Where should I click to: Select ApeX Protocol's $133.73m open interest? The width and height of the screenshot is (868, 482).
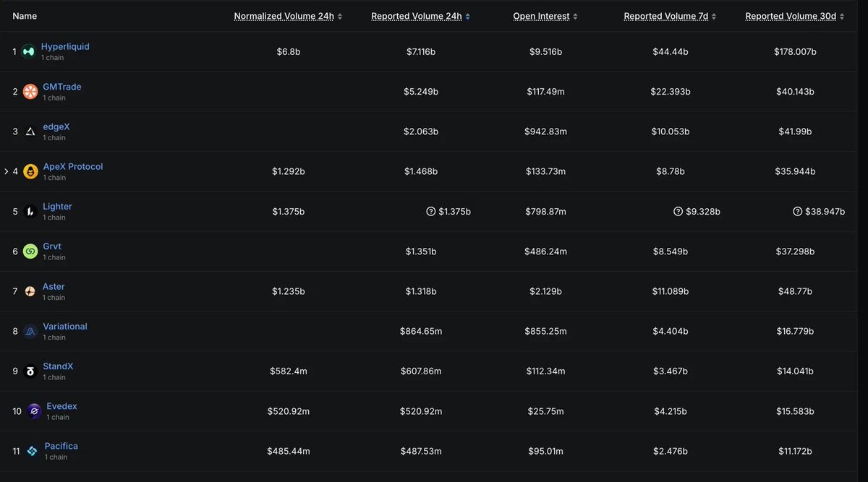[x=546, y=172]
